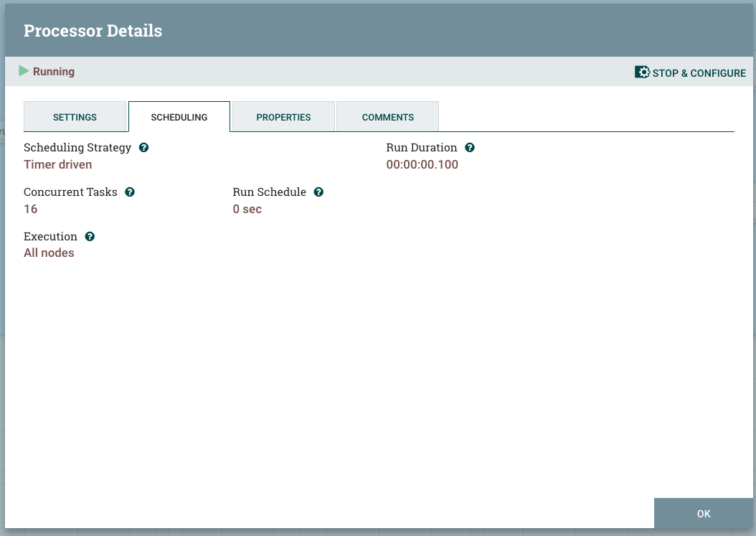
Task: Click the Stop & Configure gear icon
Action: (x=642, y=72)
